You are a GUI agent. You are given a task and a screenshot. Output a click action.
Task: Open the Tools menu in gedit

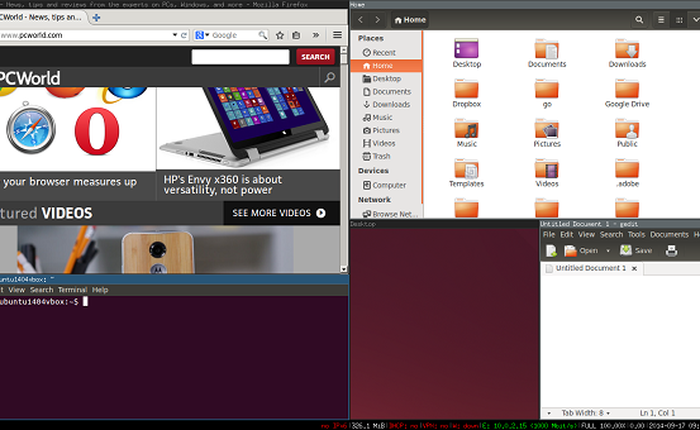(x=636, y=234)
